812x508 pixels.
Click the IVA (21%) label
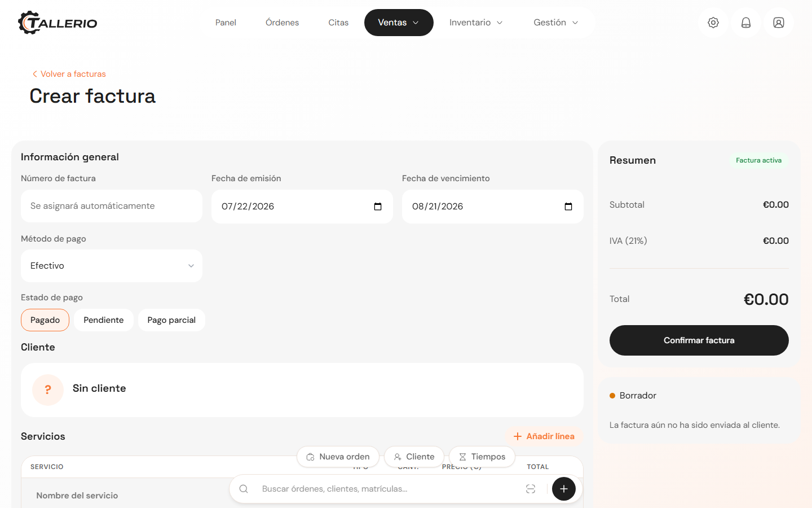pos(628,241)
